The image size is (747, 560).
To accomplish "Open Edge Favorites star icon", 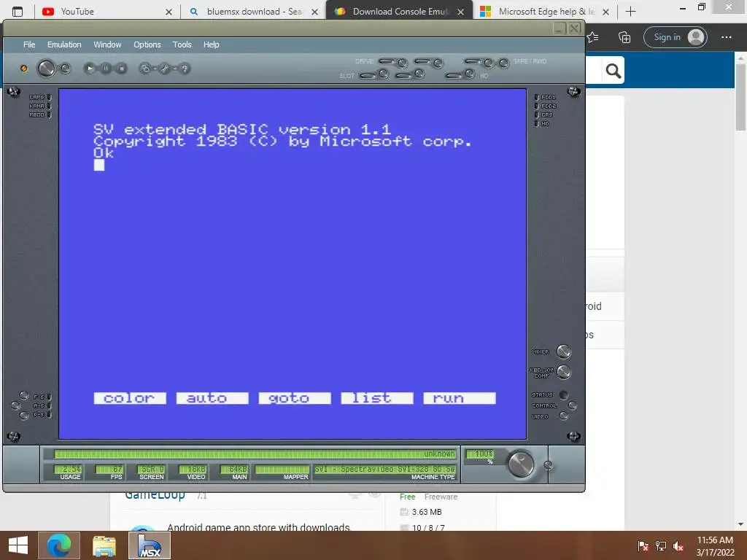I will click(x=593, y=37).
